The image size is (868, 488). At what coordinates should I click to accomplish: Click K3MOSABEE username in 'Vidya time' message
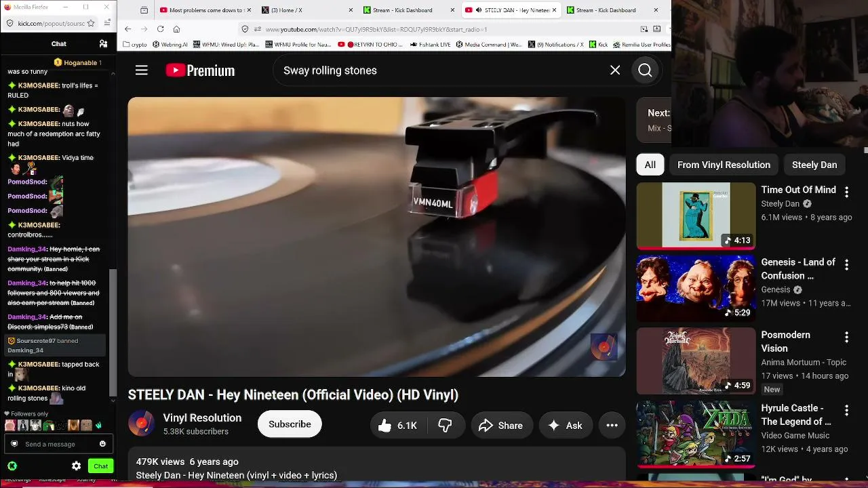(39, 158)
